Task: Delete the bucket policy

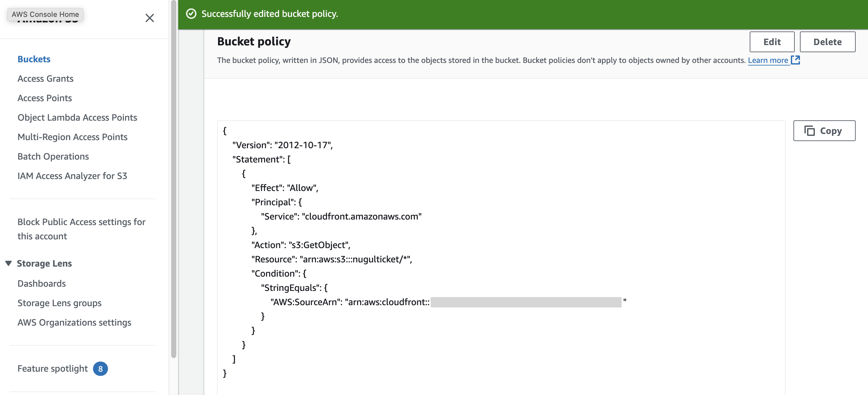Action: pyautogui.click(x=827, y=42)
